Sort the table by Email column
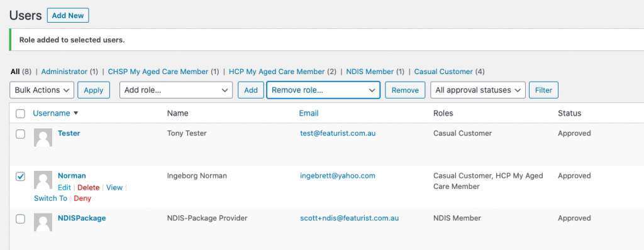Image resolution: width=644 pixels, height=250 pixels. [309, 113]
